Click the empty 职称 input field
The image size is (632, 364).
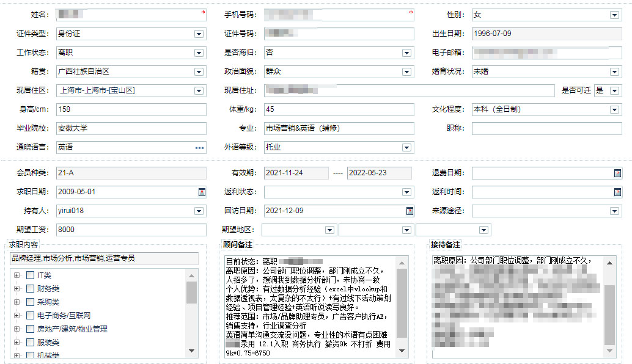pyautogui.click(x=547, y=128)
